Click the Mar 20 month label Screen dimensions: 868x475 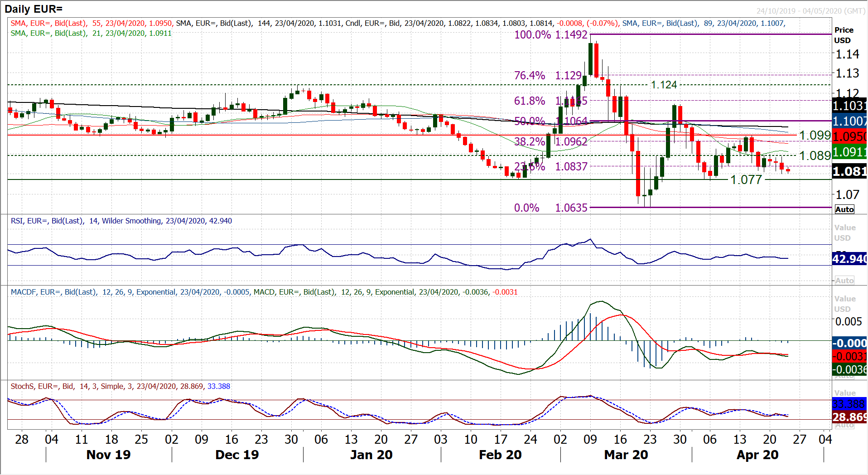(x=626, y=455)
